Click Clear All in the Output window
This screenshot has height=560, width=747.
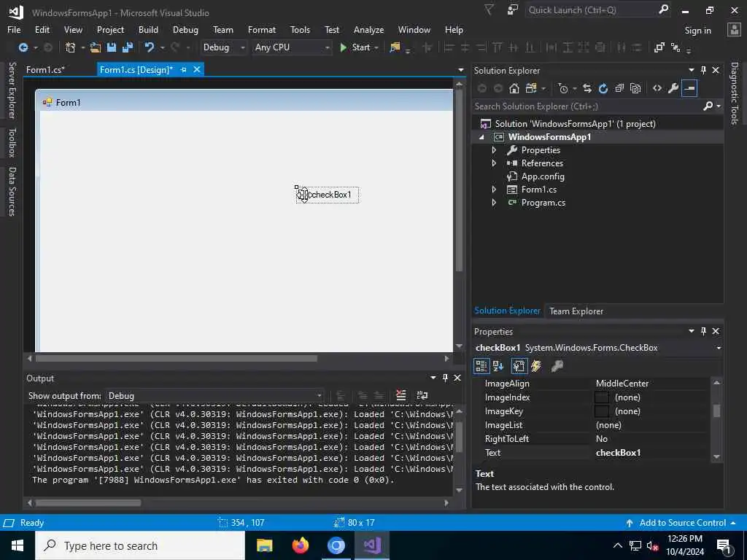click(401, 395)
